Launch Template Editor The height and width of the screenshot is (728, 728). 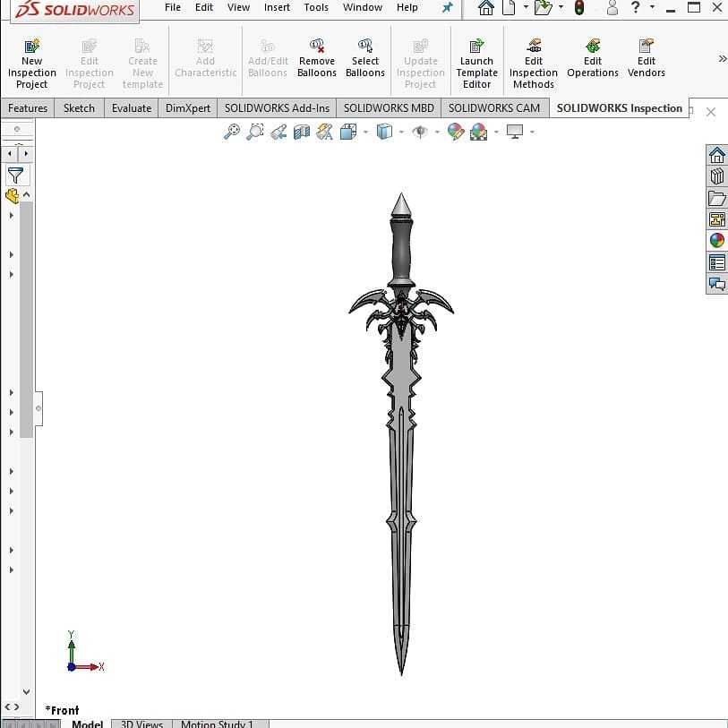(476, 64)
